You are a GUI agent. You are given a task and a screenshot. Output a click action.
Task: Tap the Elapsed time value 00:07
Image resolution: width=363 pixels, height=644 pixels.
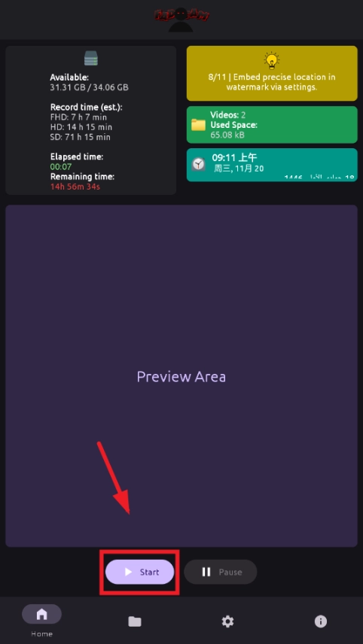click(61, 167)
